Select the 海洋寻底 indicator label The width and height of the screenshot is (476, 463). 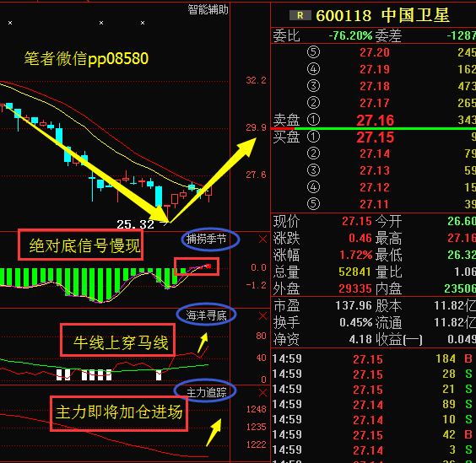tap(207, 315)
